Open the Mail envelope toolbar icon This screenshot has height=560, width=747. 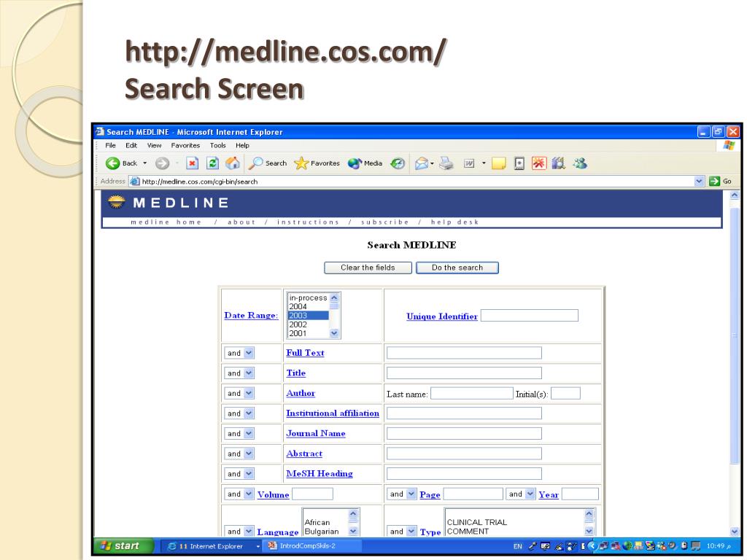pyautogui.click(x=421, y=164)
